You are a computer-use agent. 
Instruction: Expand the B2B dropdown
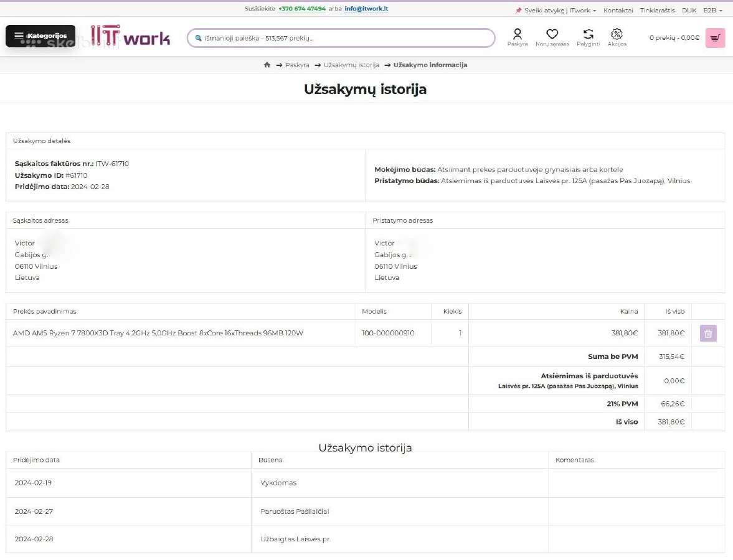pos(712,11)
